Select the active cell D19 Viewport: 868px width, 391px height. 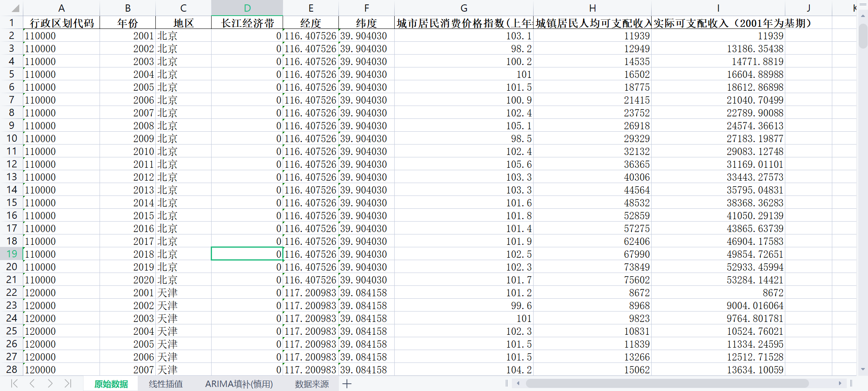[247, 254]
